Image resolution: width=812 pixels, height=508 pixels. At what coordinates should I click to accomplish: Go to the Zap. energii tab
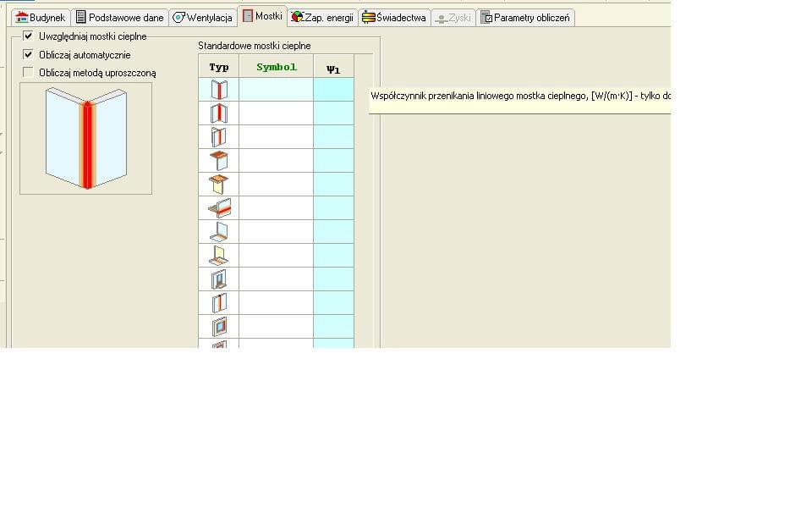coord(322,18)
